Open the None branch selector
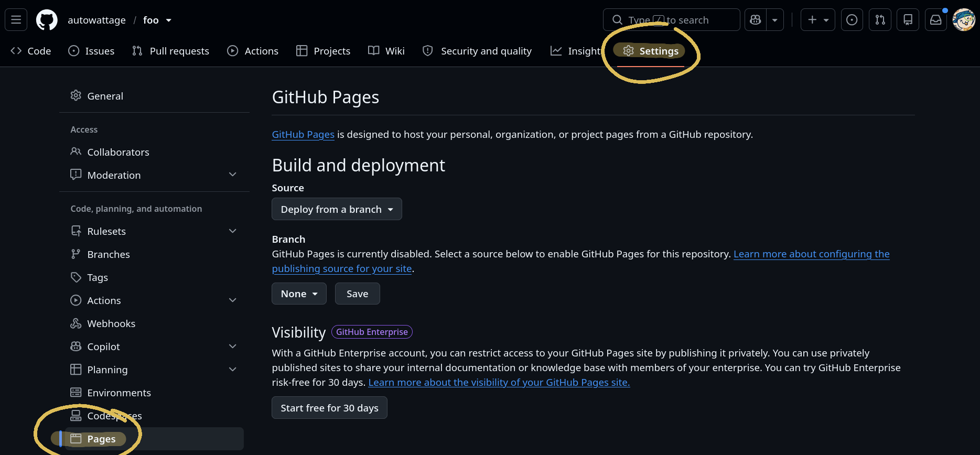Screen dimensions: 980x455 click(x=299, y=294)
